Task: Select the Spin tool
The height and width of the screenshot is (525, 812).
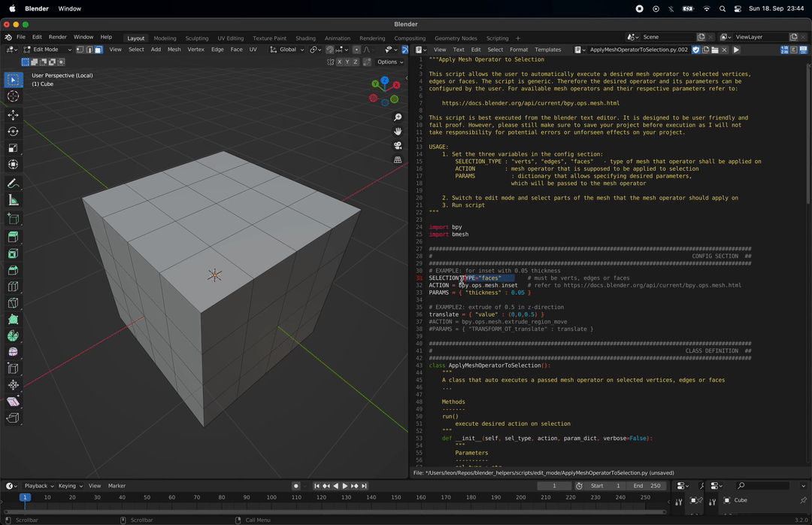Action: point(13,335)
